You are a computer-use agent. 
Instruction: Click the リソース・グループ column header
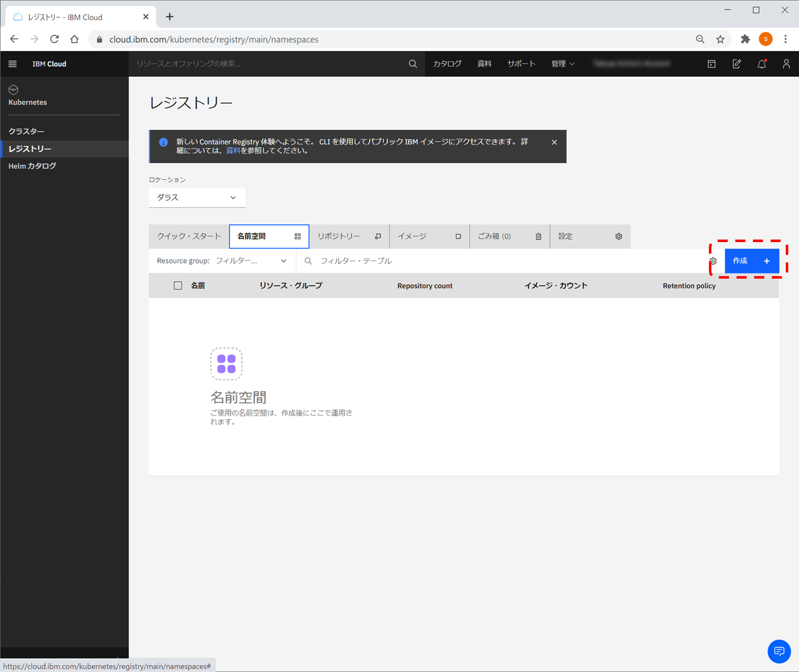pyautogui.click(x=290, y=286)
